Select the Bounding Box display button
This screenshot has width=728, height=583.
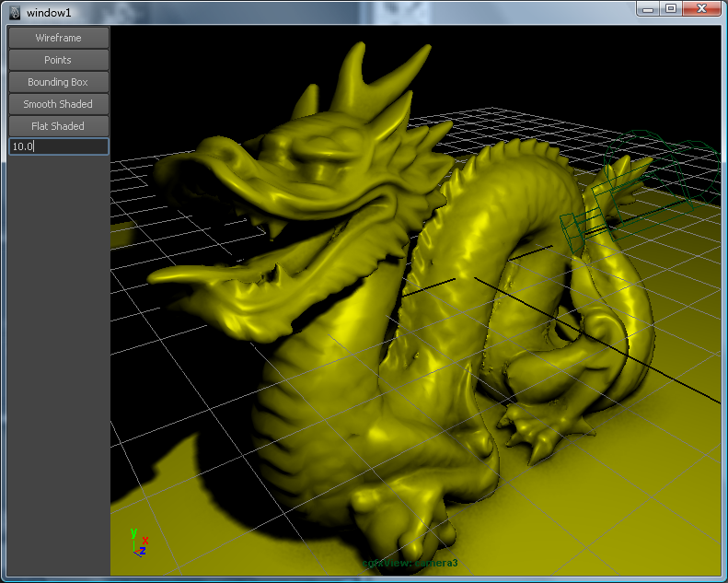(x=59, y=82)
